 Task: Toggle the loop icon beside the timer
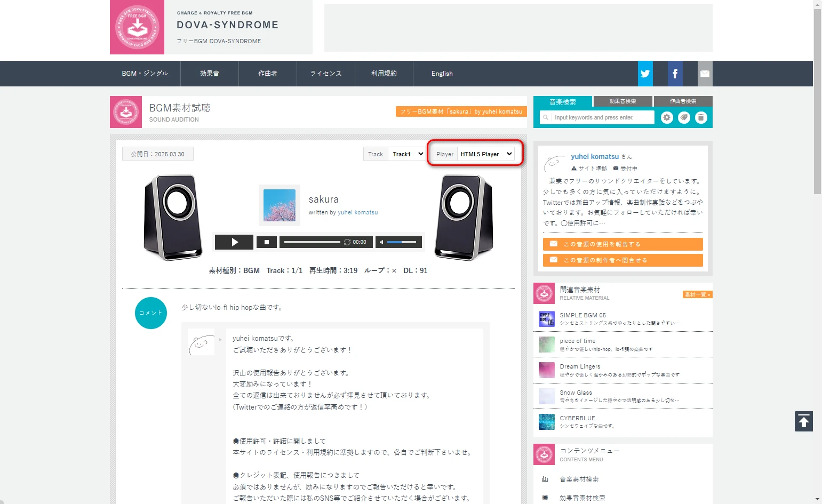pyautogui.click(x=347, y=242)
